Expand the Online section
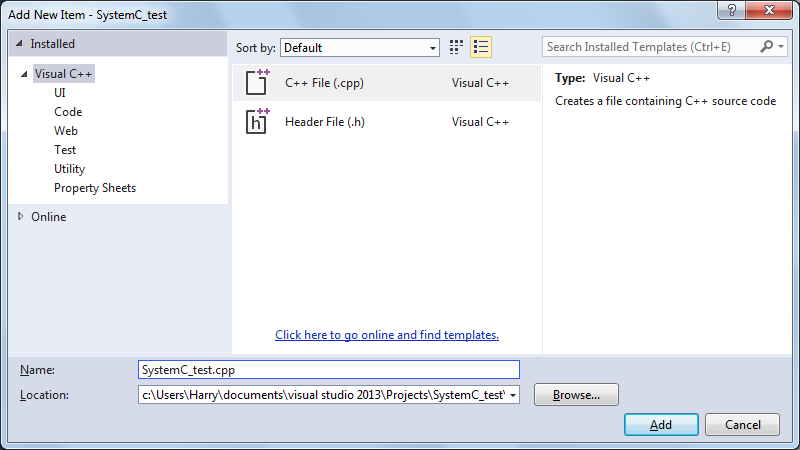This screenshot has height=450, width=800. coord(21,216)
